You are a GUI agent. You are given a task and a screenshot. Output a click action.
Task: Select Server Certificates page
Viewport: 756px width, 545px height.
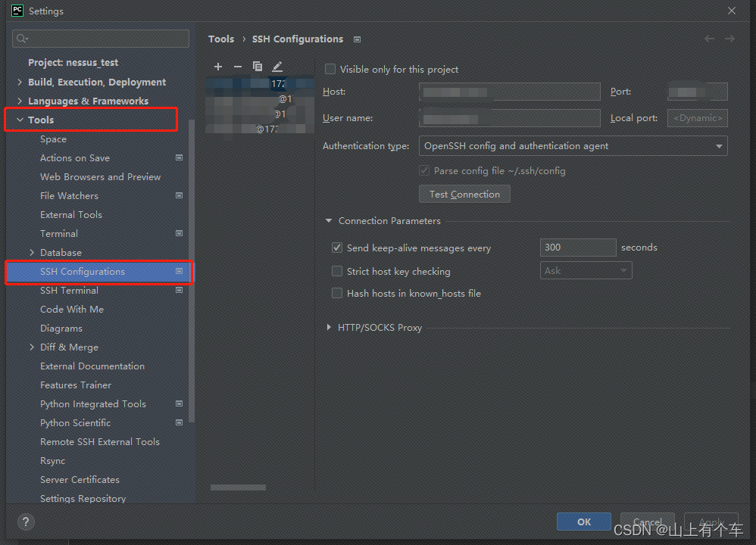click(80, 479)
